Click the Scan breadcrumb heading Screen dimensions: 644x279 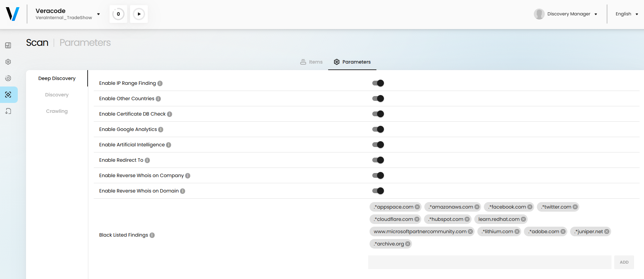(37, 42)
